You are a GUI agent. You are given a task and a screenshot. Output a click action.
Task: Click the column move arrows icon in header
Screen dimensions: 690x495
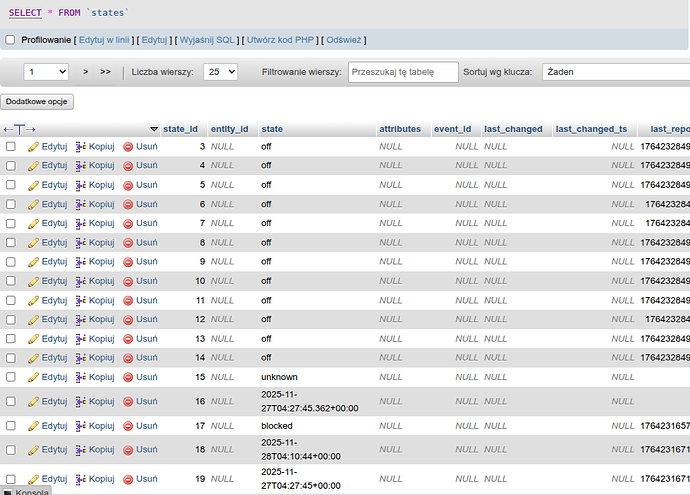pos(19,129)
